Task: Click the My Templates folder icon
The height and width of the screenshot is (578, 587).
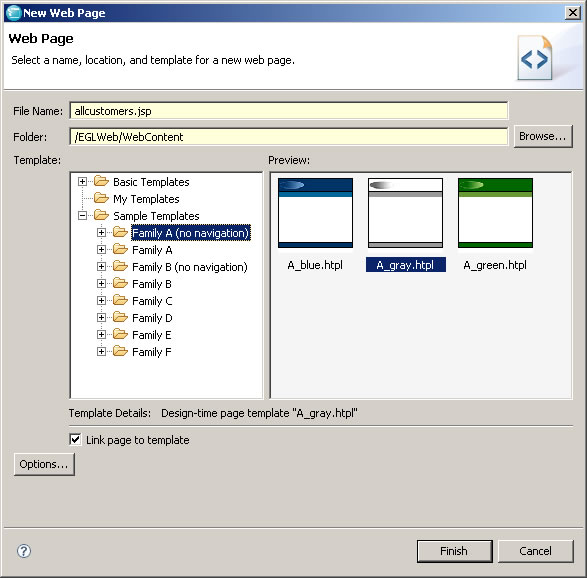Action: point(101,198)
